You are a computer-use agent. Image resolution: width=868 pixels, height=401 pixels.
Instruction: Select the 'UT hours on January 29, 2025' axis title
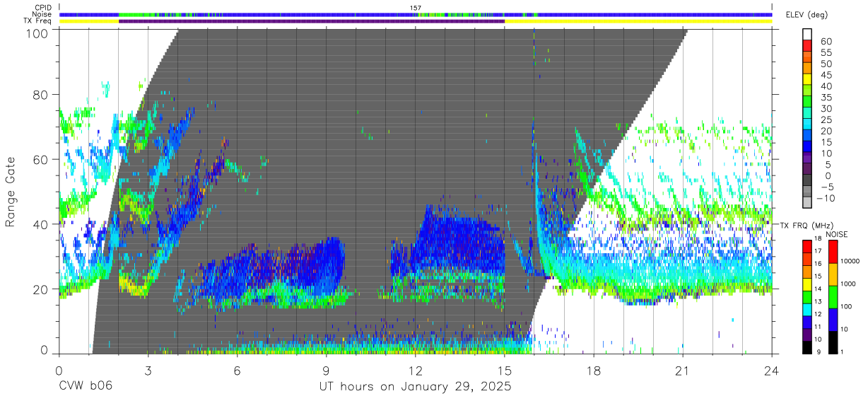[414, 387]
